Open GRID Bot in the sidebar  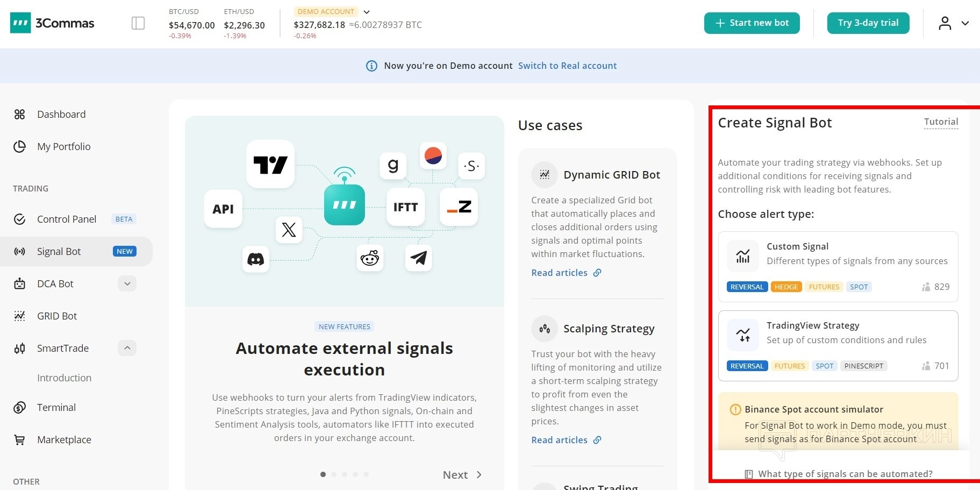pyautogui.click(x=57, y=316)
